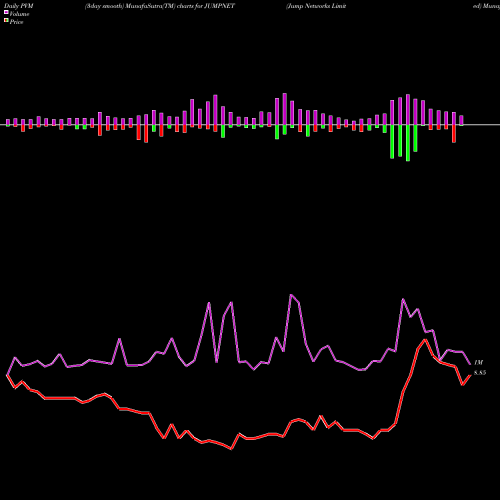Image resolution: width=500 pixels, height=500 pixels.
Task: Click the 8.85 price value label
Action: 480,373
